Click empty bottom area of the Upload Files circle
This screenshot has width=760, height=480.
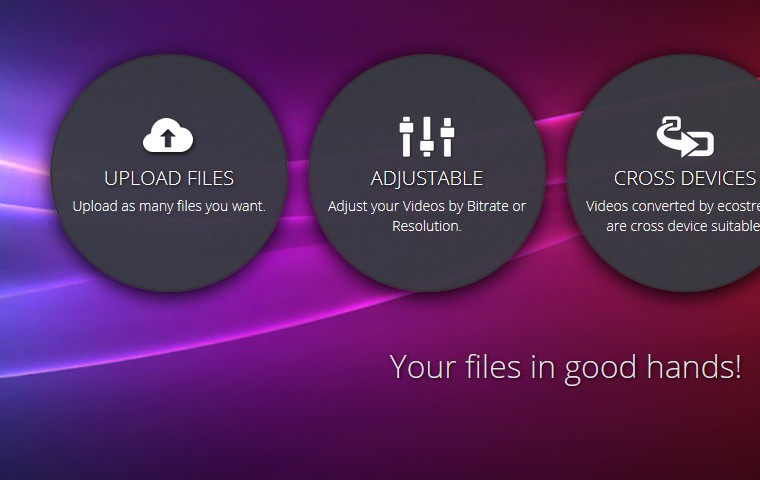pos(169,258)
